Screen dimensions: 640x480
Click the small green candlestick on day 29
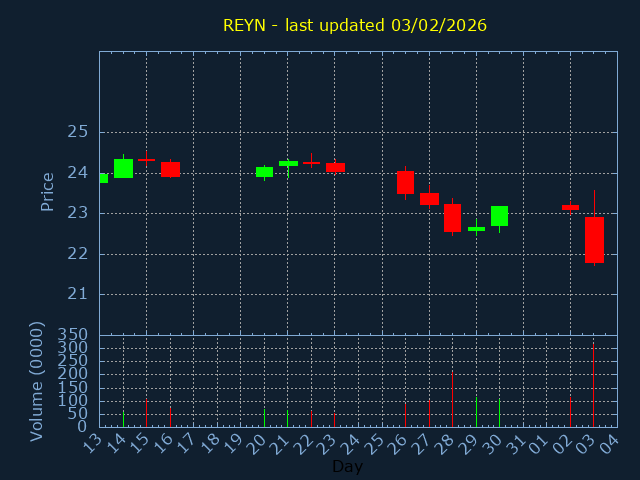coord(476,229)
